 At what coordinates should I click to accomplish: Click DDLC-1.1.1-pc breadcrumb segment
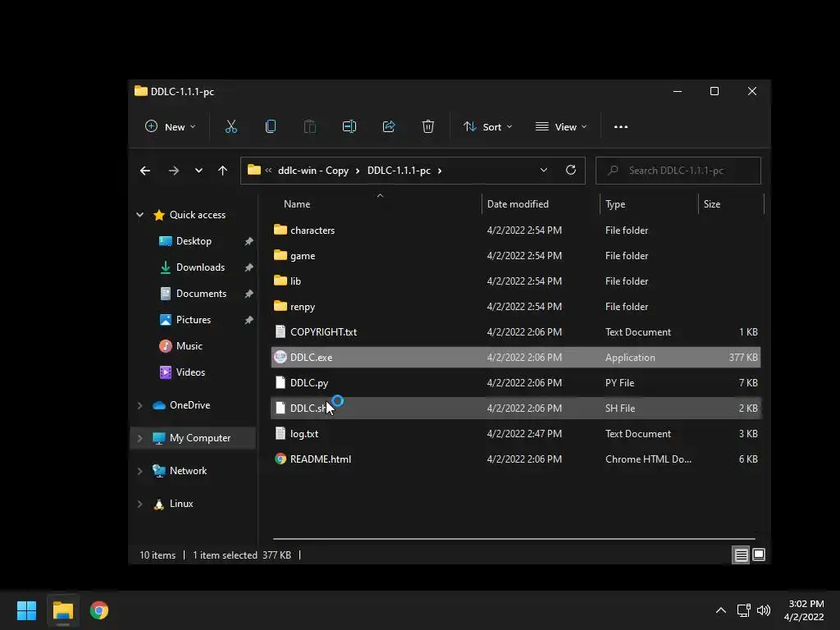pos(399,171)
